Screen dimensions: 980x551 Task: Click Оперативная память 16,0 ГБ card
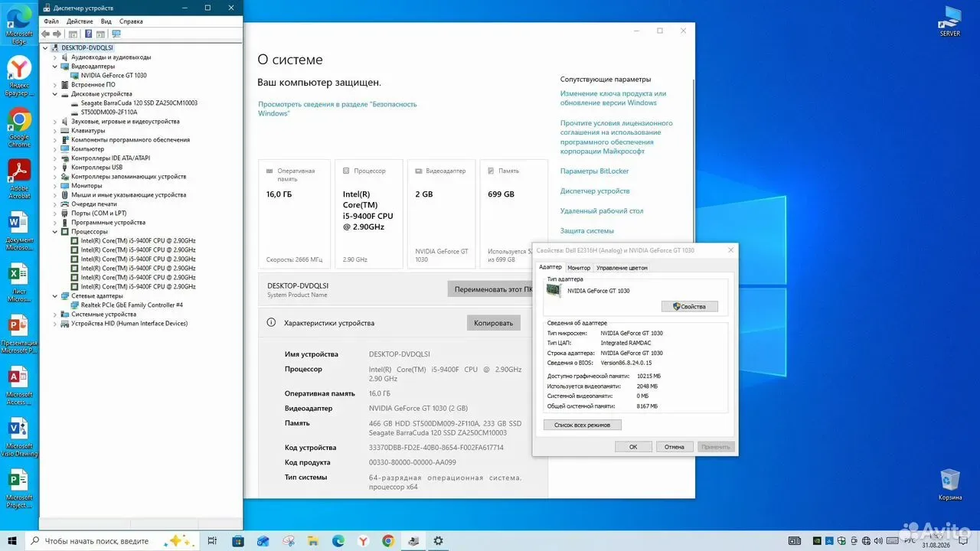click(x=295, y=214)
